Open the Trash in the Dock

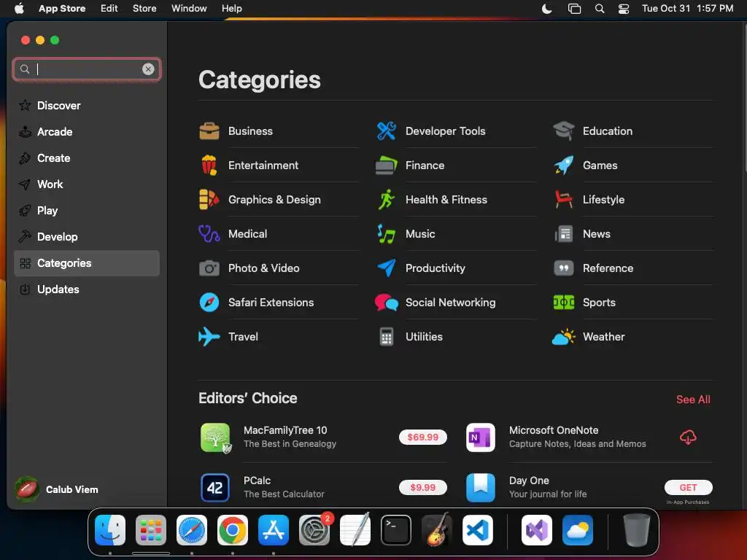(x=636, y=530)
